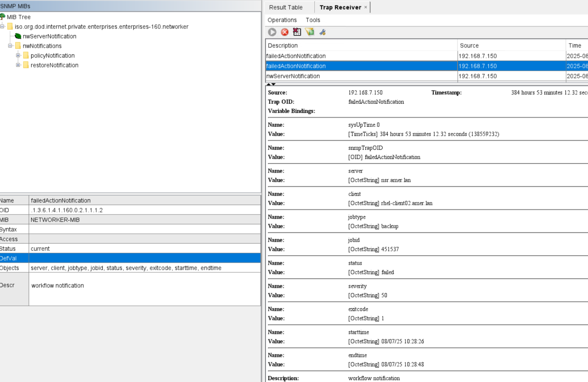
Task: Close the Trap Receiver tab
Action: coord(366,7)
